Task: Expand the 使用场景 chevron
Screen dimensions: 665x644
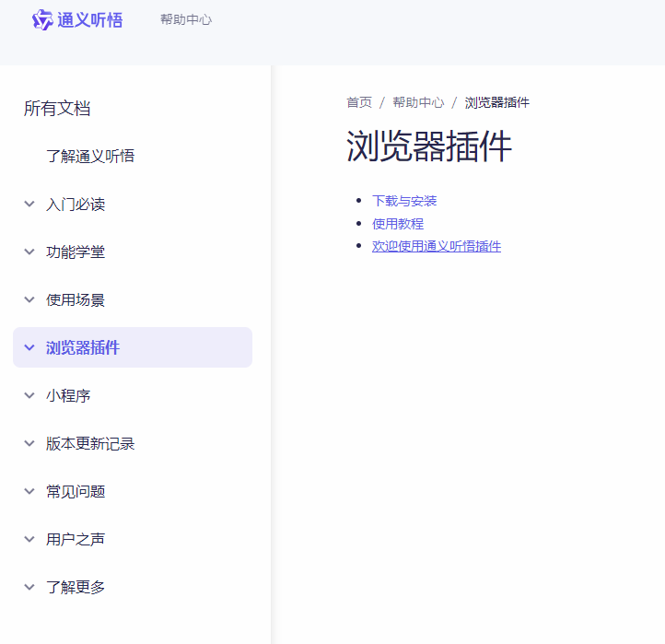Action: tap(29, 300)
